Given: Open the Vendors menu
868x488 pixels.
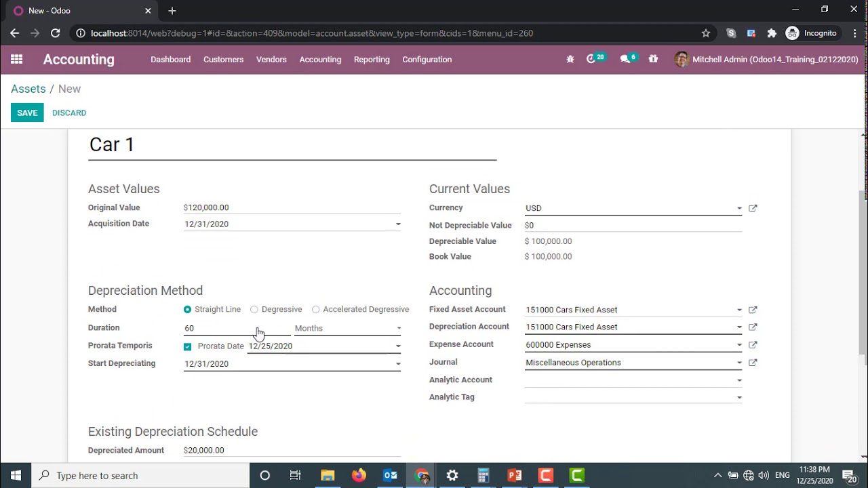Looking at the screenshot, I should pos(271,60).
